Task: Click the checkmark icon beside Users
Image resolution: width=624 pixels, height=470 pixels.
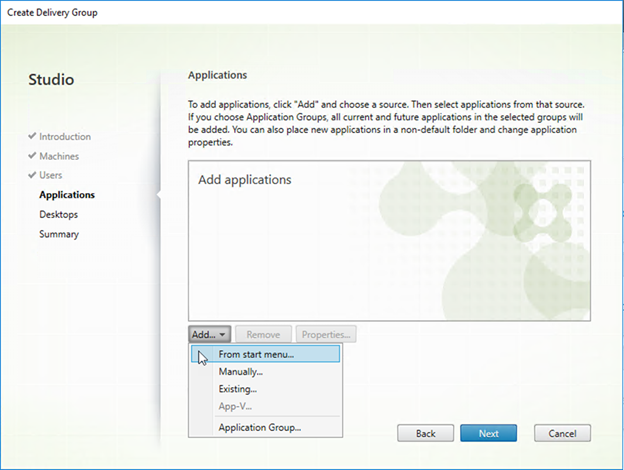Action: pos(32,175)
